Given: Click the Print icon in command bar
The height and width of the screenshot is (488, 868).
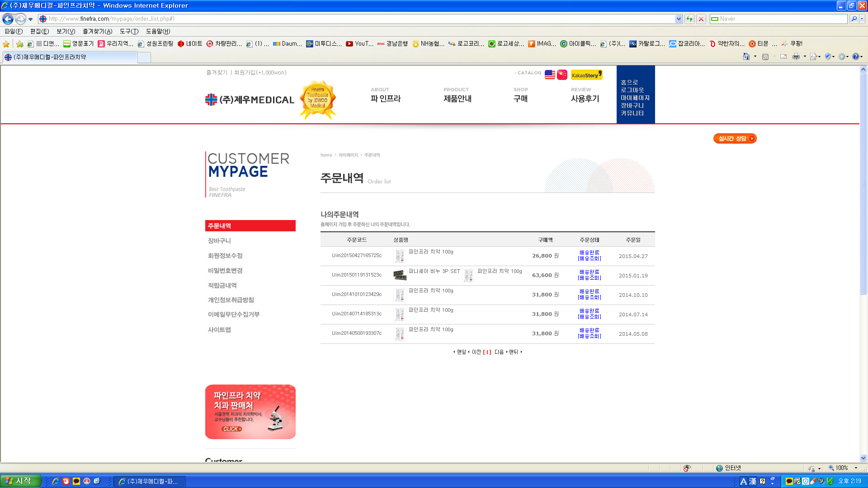Looking at the screenshot, I should point(796,56).
